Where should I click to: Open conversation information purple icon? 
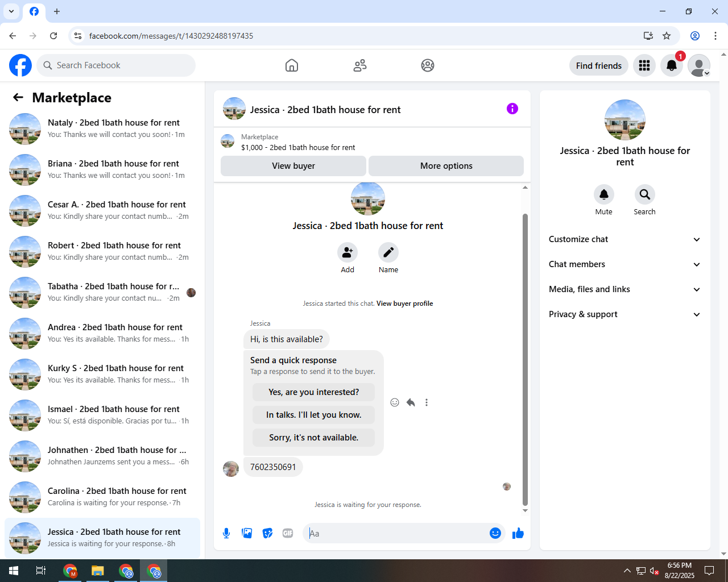point(512,109)
